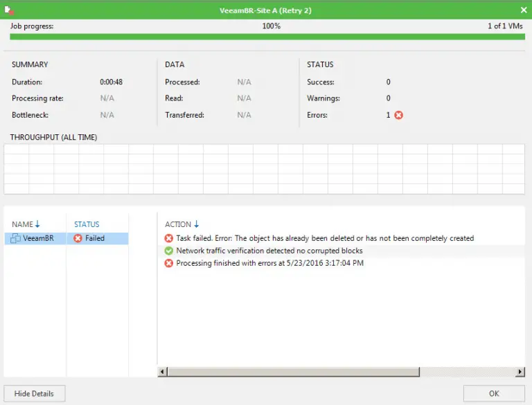
Task: Click the Processing finished error icon
Action: [x=169, y=263]
